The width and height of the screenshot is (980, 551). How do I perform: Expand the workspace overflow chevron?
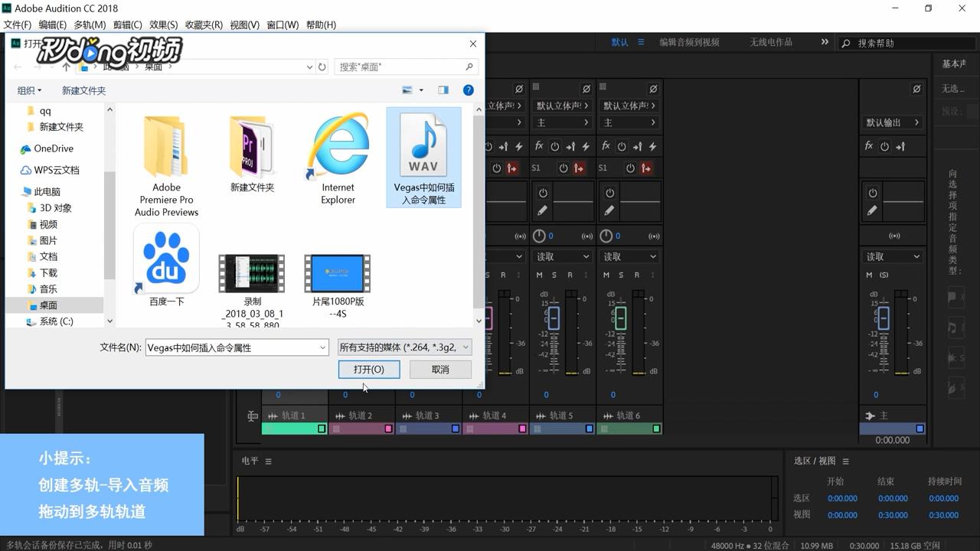[x=825, y=42]
